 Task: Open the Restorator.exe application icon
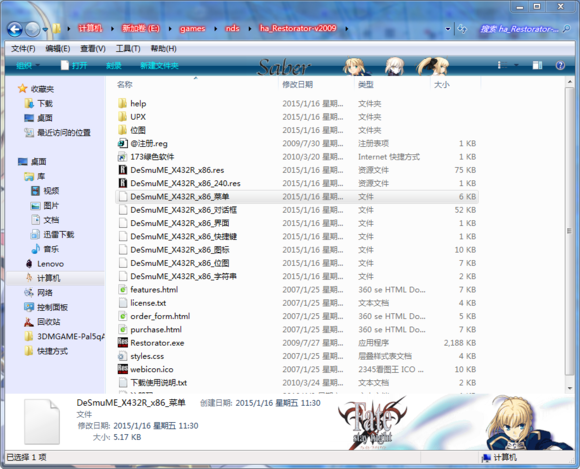[x=122, y=343]
